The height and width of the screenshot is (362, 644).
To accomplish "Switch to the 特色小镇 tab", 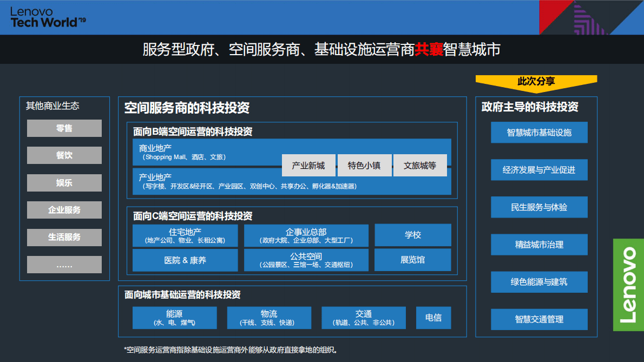I will click(x=364, y=166).
